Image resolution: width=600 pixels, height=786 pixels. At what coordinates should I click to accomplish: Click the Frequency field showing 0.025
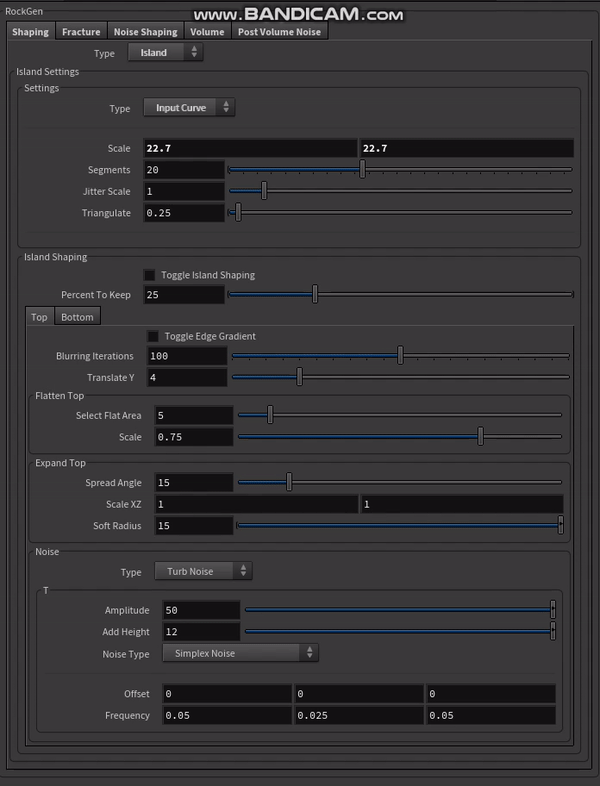pyautogui.click(x=358, y=715)
